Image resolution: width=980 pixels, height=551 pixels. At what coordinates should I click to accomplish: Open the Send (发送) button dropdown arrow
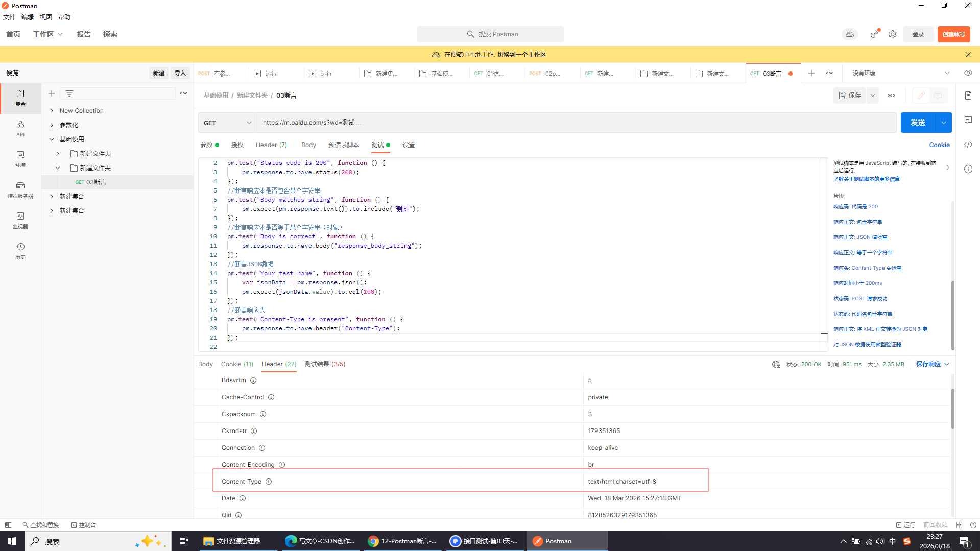coord(944,123)
